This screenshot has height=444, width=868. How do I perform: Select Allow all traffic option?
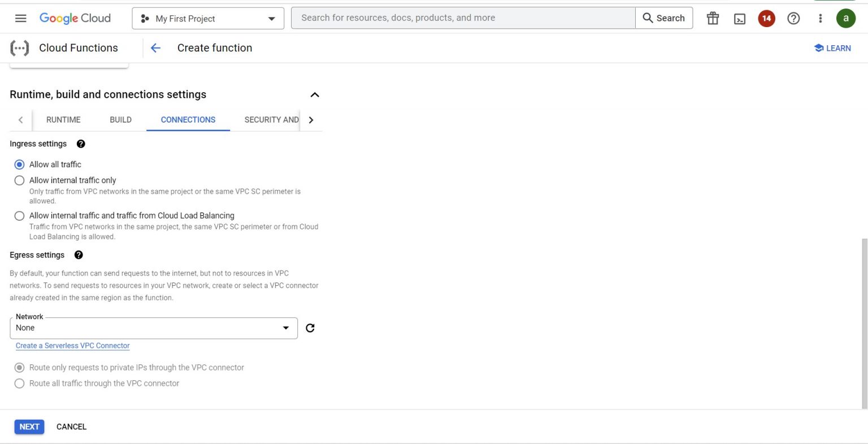coord(20,164)
